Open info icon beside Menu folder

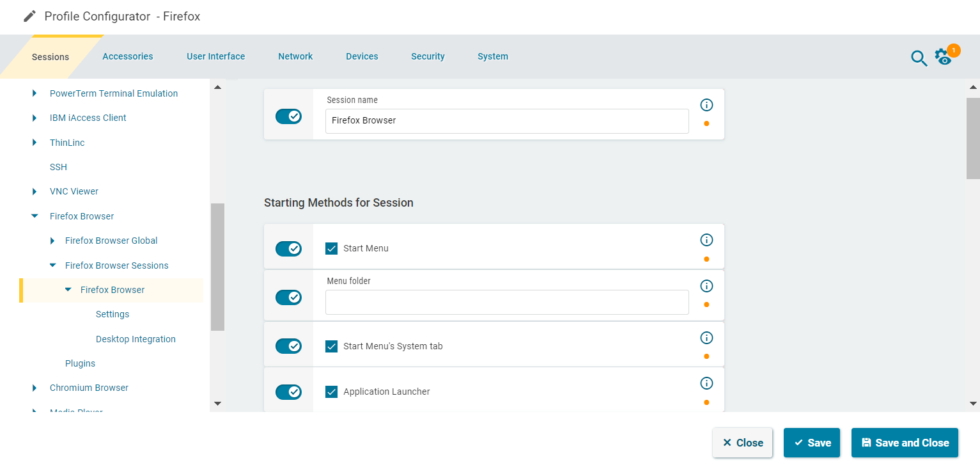(706, 286)
